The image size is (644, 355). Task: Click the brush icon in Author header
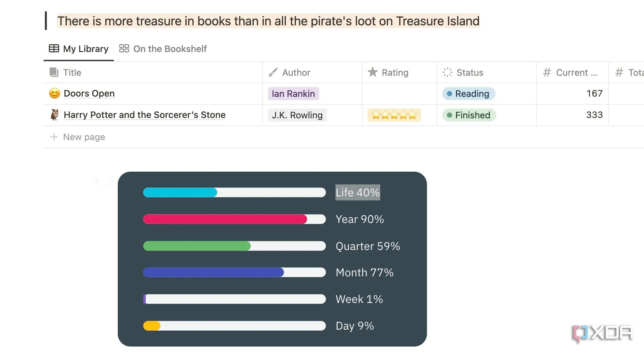[x=273, y=72]
